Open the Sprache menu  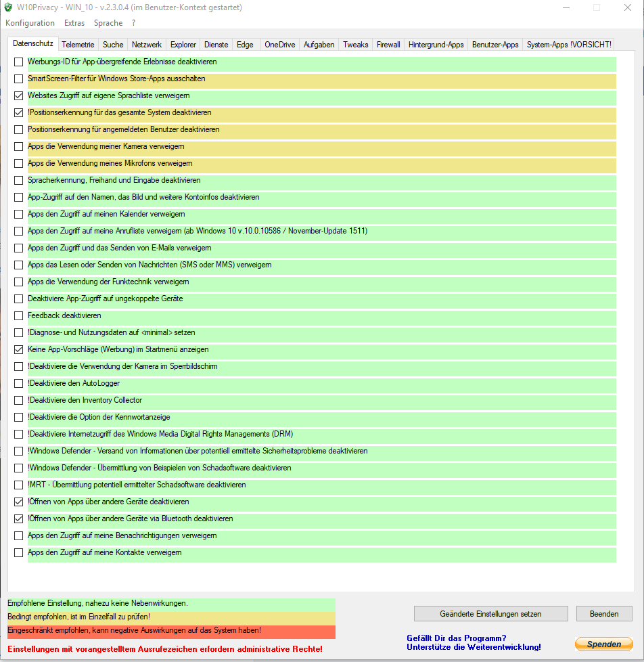(108, 23)
